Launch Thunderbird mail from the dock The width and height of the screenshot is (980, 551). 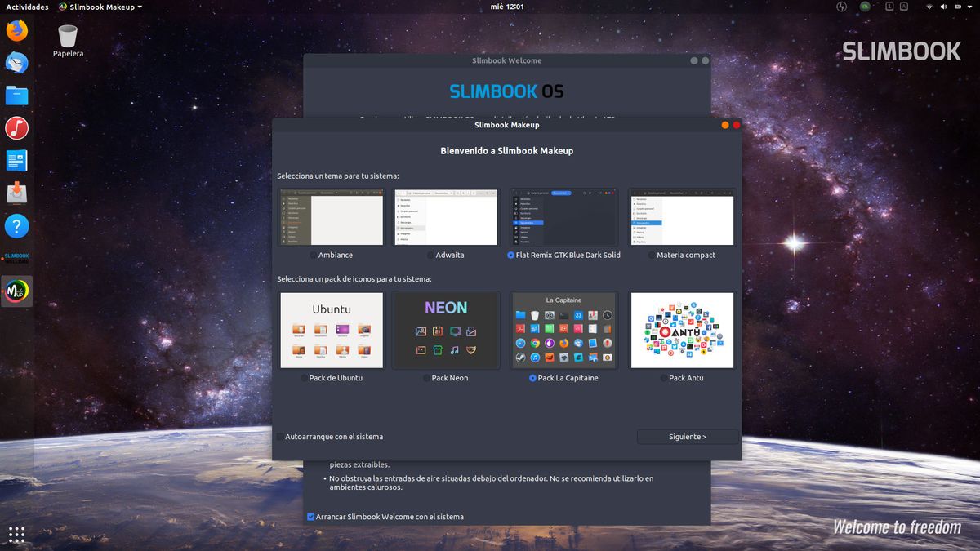pyautogui.click(x=16, y=63)
